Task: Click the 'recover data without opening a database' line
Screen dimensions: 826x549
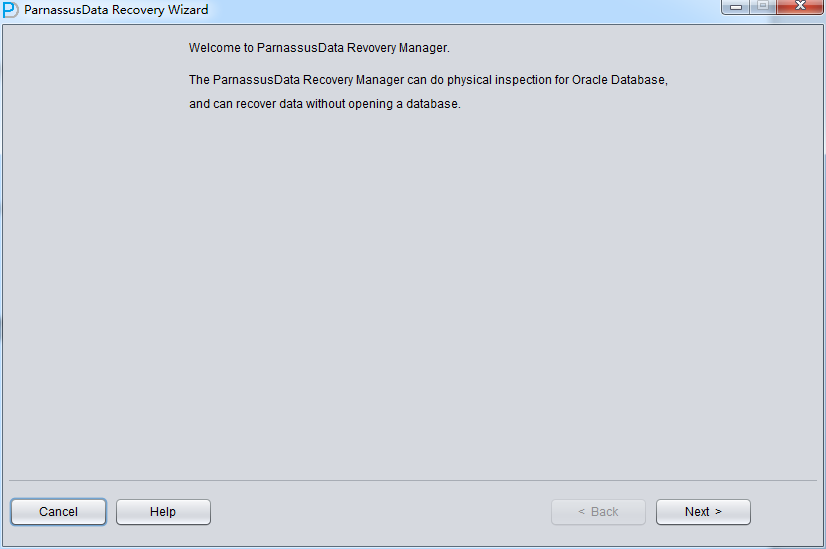Action: 325,105
